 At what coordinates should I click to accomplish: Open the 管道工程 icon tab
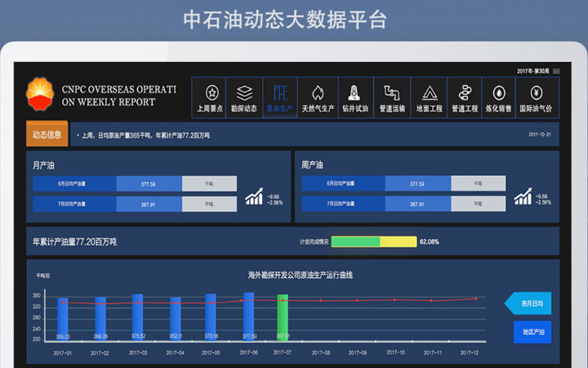464,98
